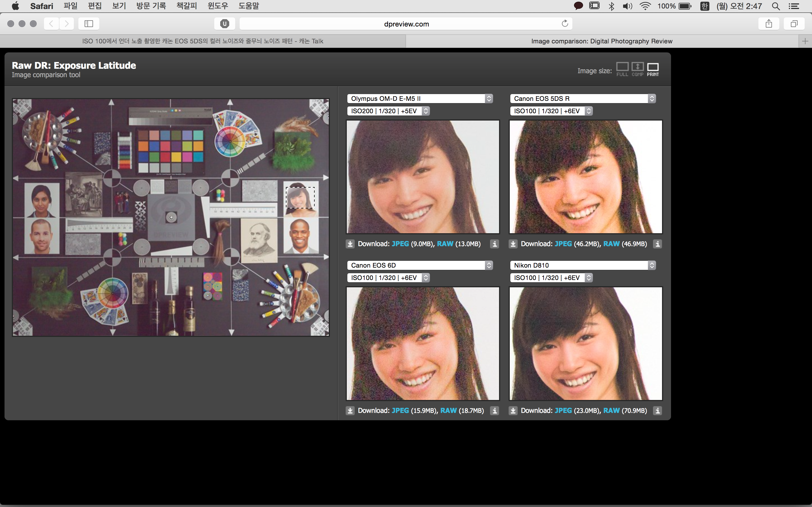Viewport: 812px width, 507px height.
Task: Open the Safari share button
Action: pos(769,24)
